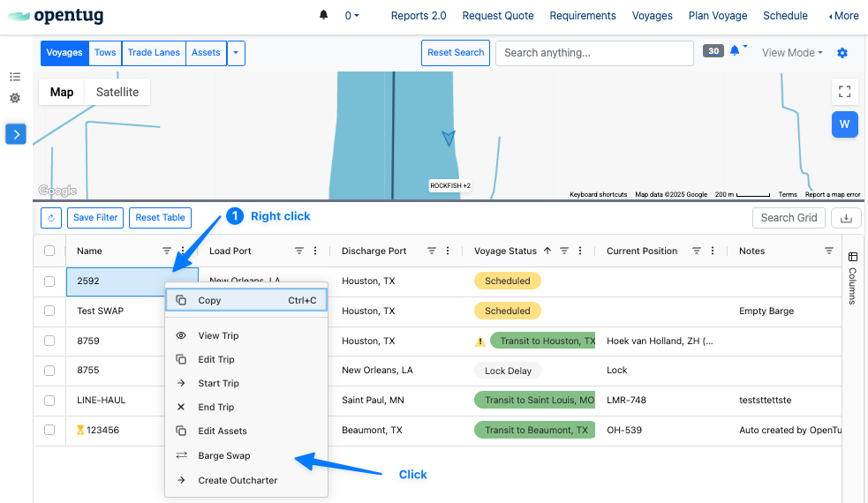Click the notification bell in top navigation
Image resolution: width=868 pixels, height=503 pixels.
tap(324, 15)
